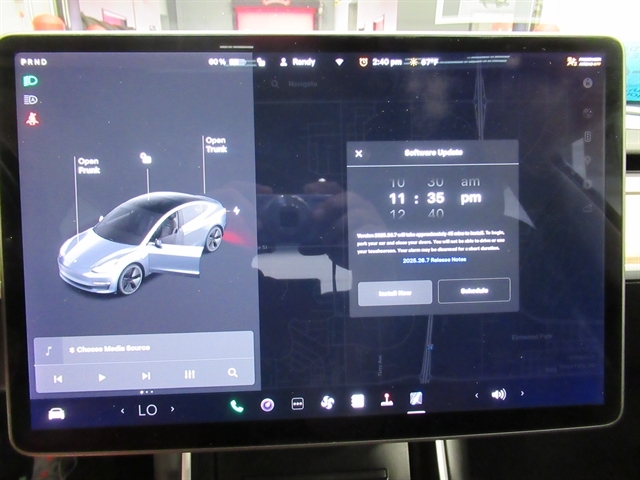The width and height of the screenshot is (640, 480).
Task: Open vehicle controls via car icon
Action: point(56,413)
